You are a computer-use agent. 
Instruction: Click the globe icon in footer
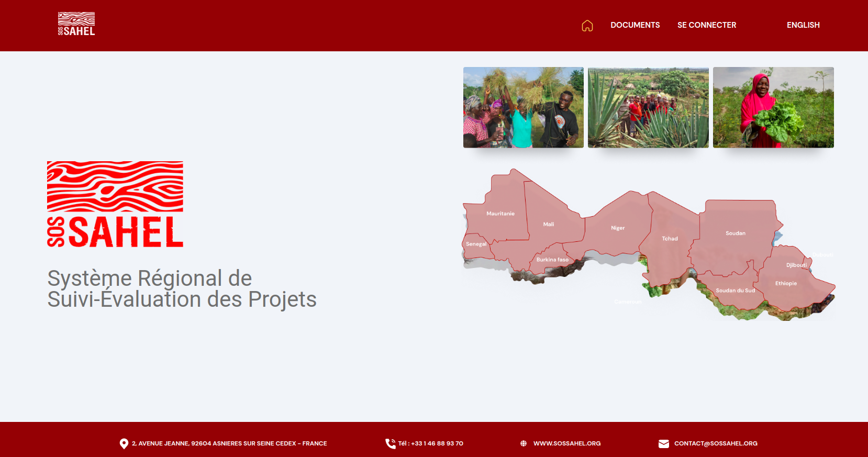coord(524,443)
